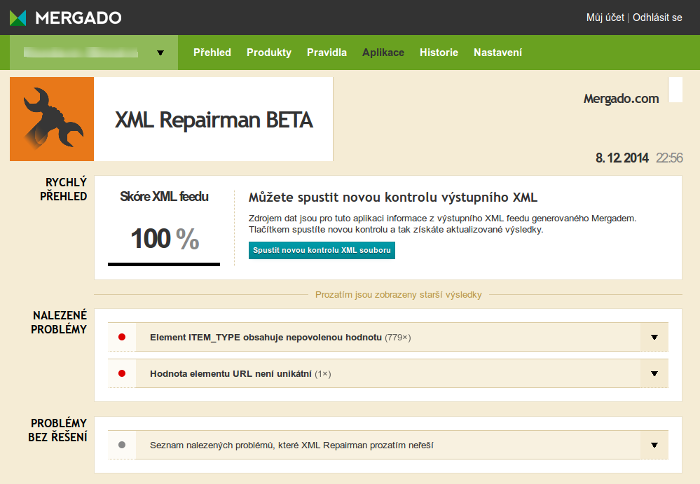Expand the ITEM_TYPE problem row arrow
The height and width of the screenshot is (484, 700).
tap(654, 338)
